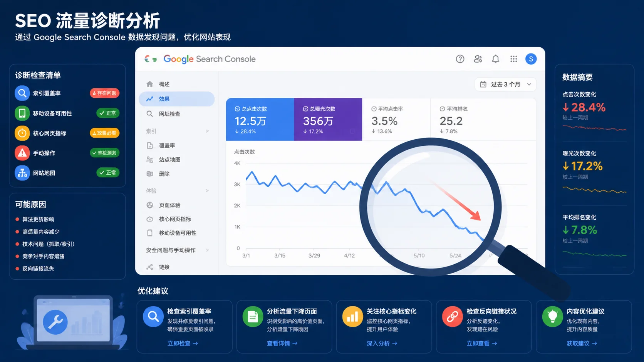
Task: Click the share-nodes icon beside 链接
Action: (x=150, y=267)
